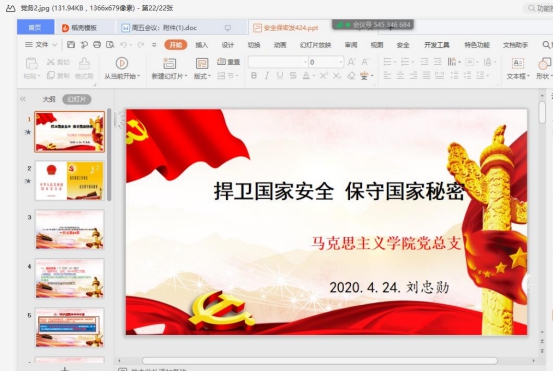Viewport: 554px width, 371px height.
Task: Click the Save icon in quick toolbar
Action: (x=71, y=45)
